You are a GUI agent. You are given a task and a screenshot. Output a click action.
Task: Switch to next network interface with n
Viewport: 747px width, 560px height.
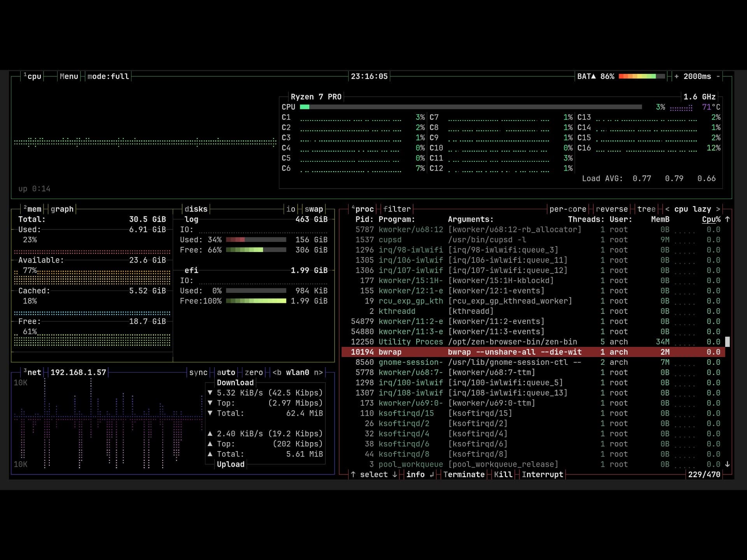click(x=318, y=372)
